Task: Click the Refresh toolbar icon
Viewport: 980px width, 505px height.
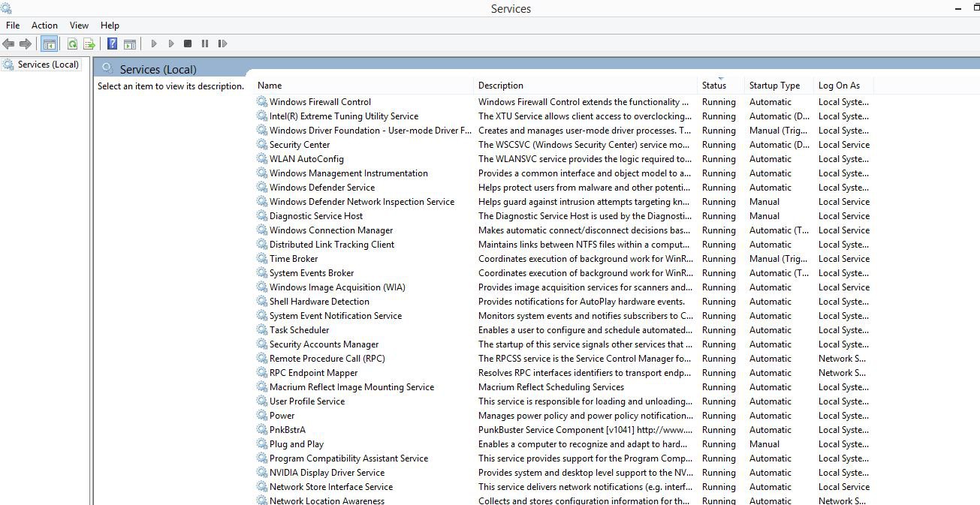Action: click(72, 44)
